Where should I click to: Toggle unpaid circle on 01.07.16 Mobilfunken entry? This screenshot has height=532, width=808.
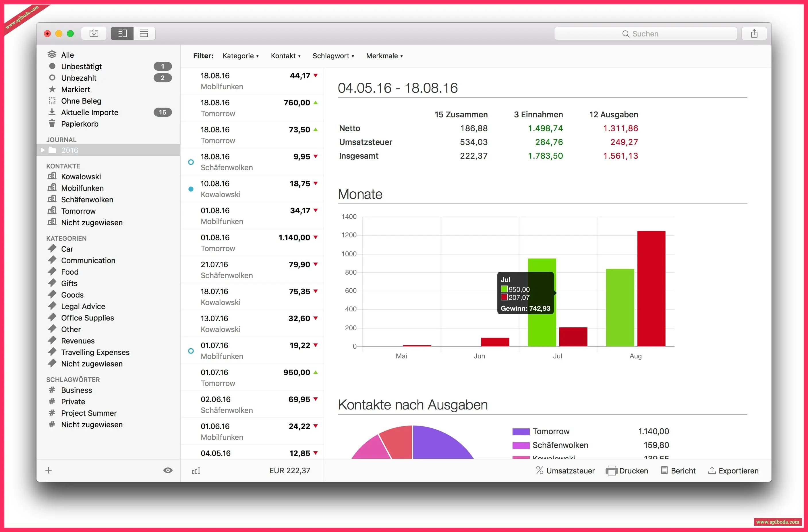[191, 351]
